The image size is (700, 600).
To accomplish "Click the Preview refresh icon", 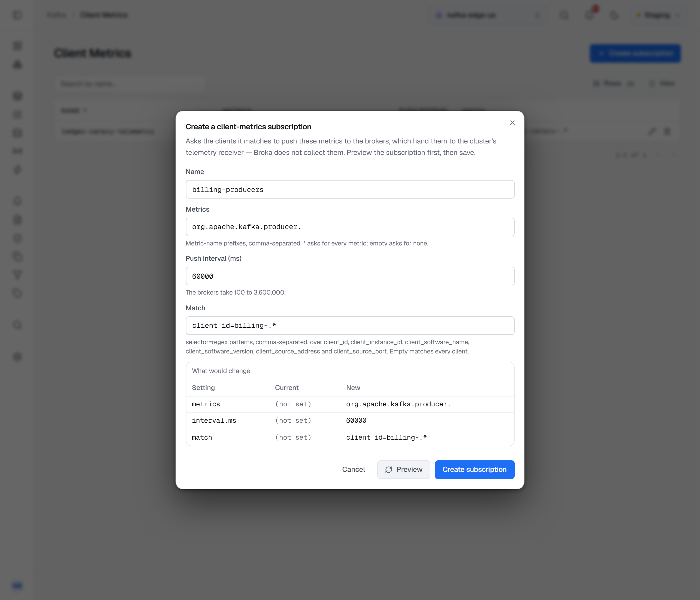I will tap(389, 470).
